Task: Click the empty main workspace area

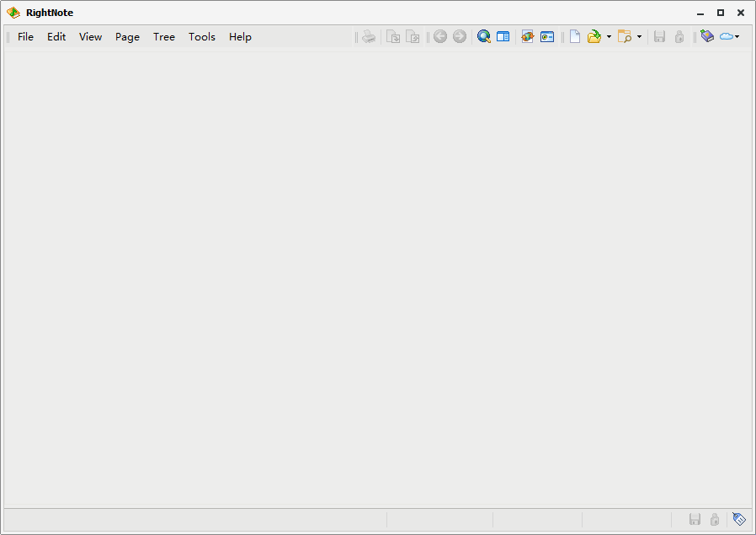Action: tap(377, 278)
